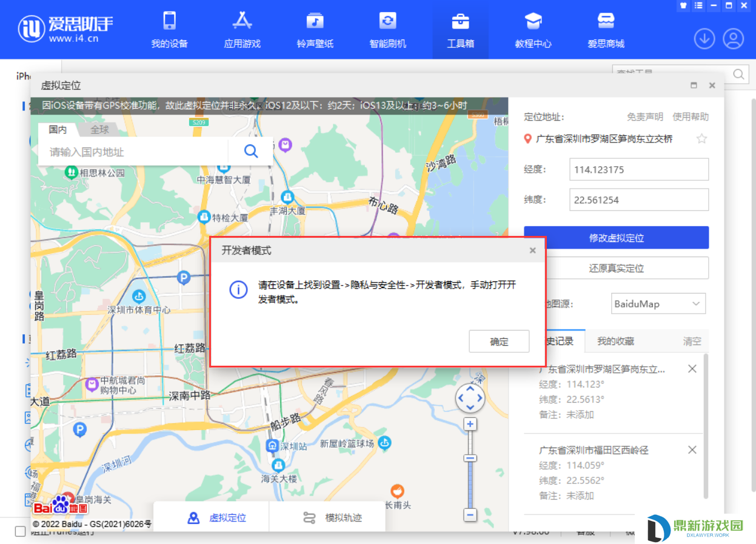Click 还原真实定位 button
The image size is (756, 544).
tap(616, 268)
